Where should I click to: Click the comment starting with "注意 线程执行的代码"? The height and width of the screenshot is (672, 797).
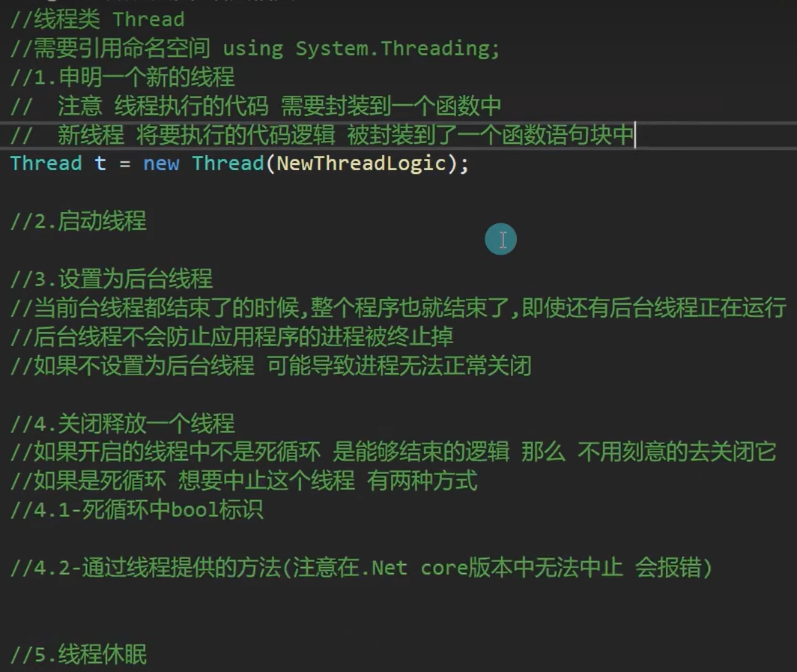point(279,106)
